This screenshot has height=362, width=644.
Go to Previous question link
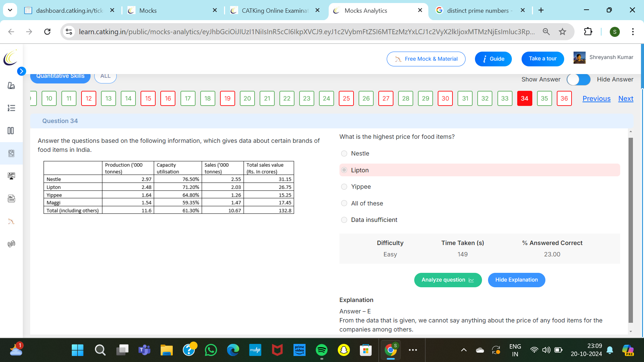click(596, 99)
